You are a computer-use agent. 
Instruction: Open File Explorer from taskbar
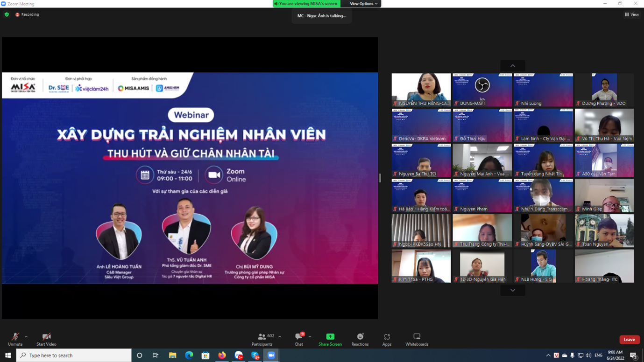(172, 355)
